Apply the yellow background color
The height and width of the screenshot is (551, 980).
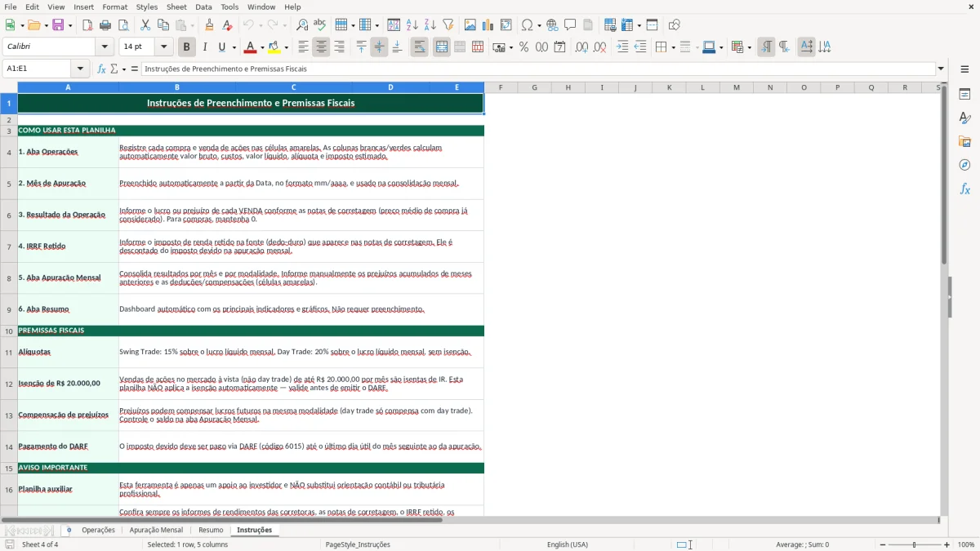click(274, 47)
